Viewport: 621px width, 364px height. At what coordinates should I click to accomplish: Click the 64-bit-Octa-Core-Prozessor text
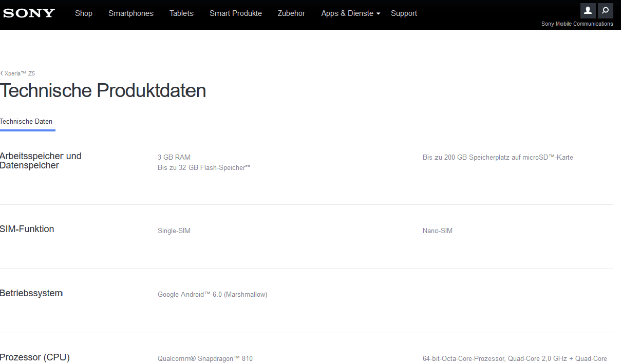515,359
